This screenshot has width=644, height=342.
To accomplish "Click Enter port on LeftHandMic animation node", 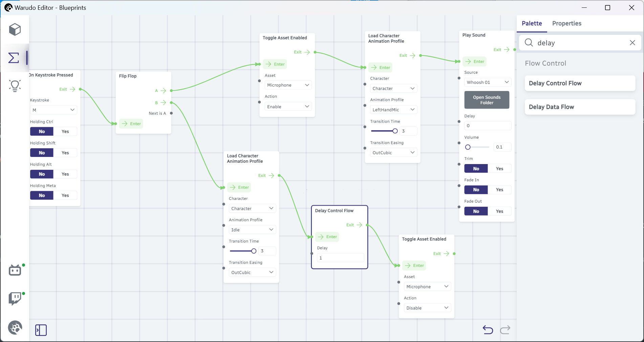I will (x=380, y=68).
